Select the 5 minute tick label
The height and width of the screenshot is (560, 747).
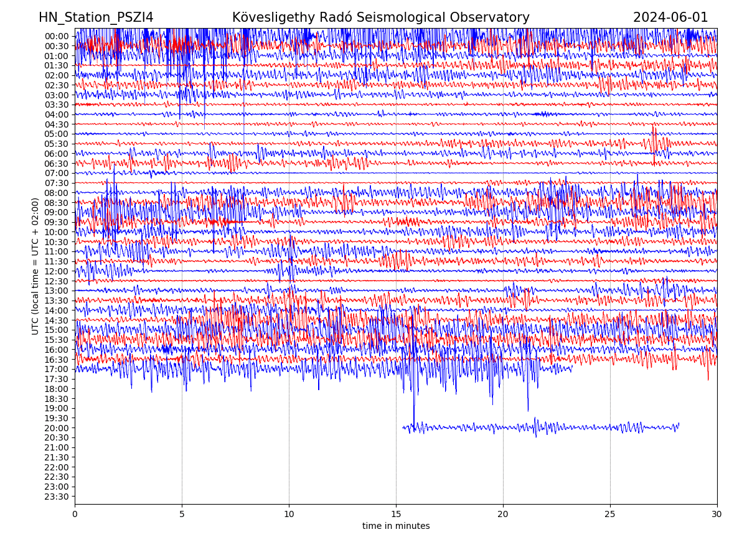pos(182,514)
